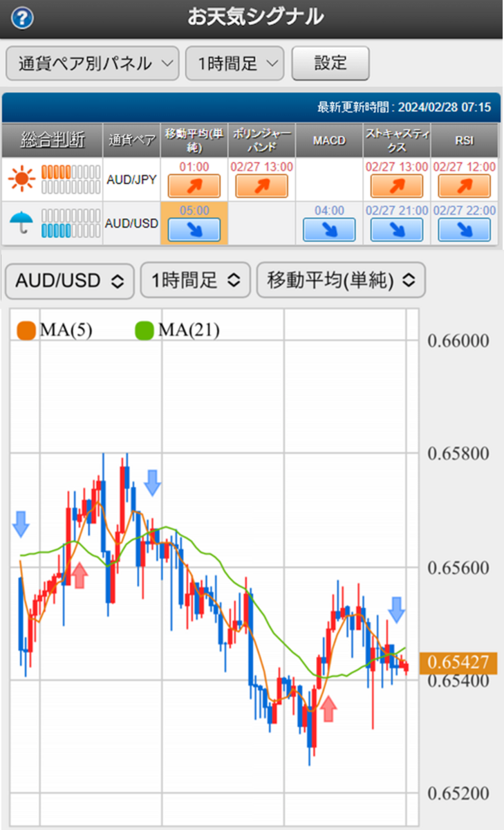Click the 02/27 22:00 RSI signal time
504x830 pixels.
[465, 210]
